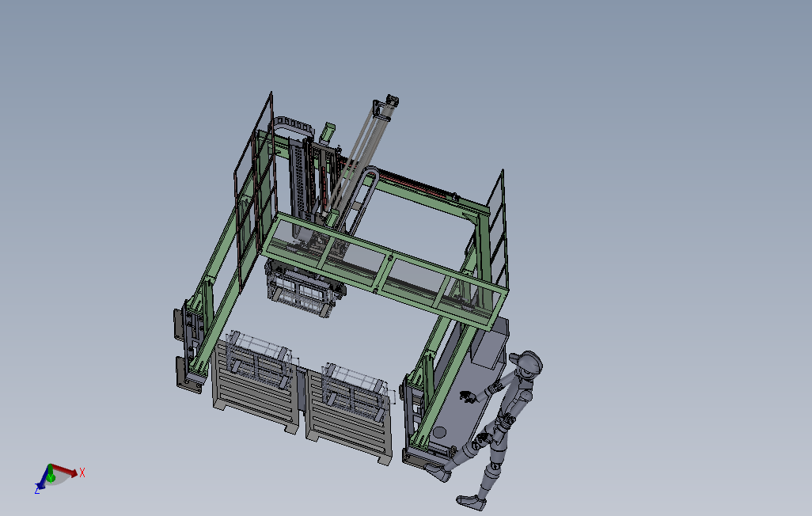Click the red X axis arrow of the triad
812x516 pixels.
tap(66, 470)
